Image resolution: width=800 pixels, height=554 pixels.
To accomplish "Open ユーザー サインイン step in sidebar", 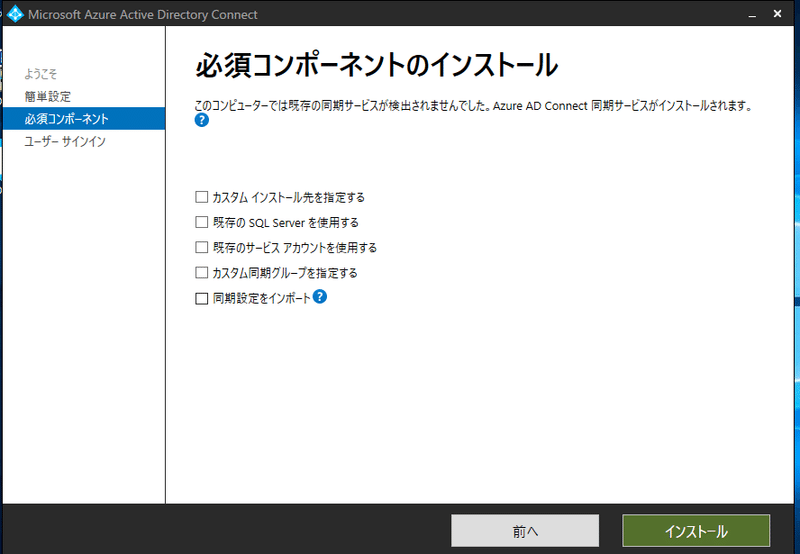I will point(65,141).
